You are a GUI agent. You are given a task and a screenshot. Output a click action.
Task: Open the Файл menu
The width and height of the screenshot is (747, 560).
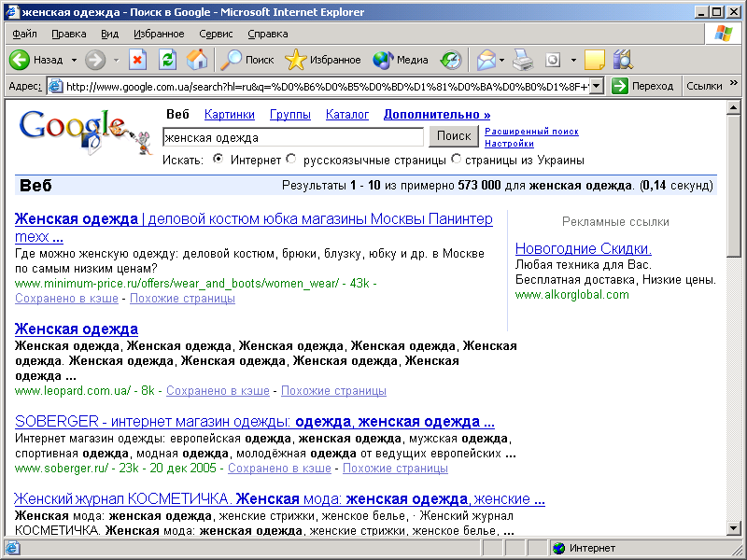(24, 34)
